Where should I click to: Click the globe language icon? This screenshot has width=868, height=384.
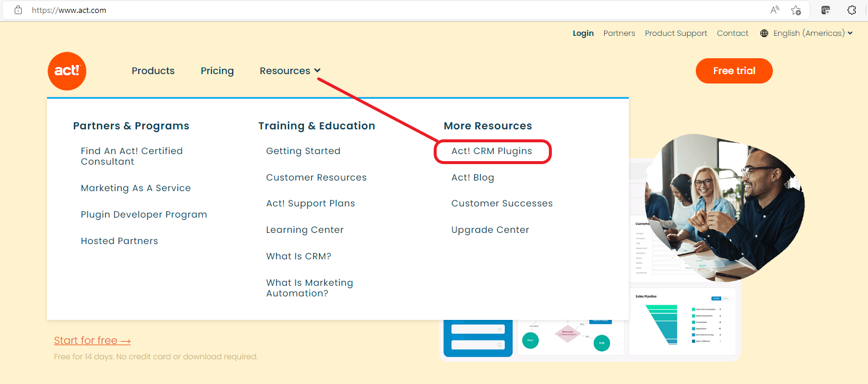[764, 34]
